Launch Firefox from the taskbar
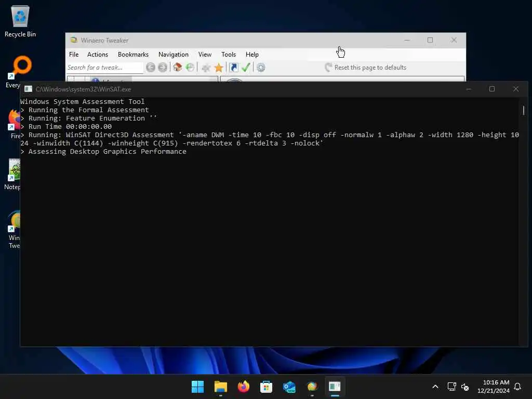This screenshot has width=532, height=399. [x=243, y=387]
